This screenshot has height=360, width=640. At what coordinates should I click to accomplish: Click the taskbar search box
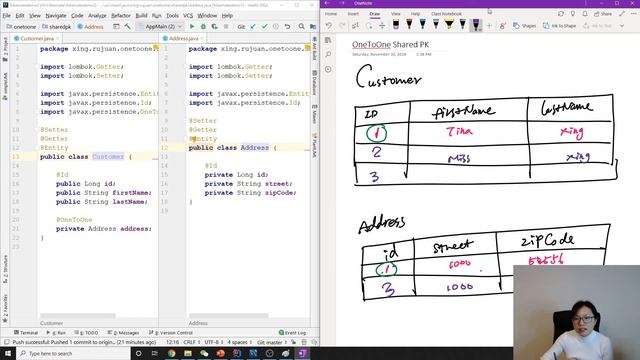73,353
